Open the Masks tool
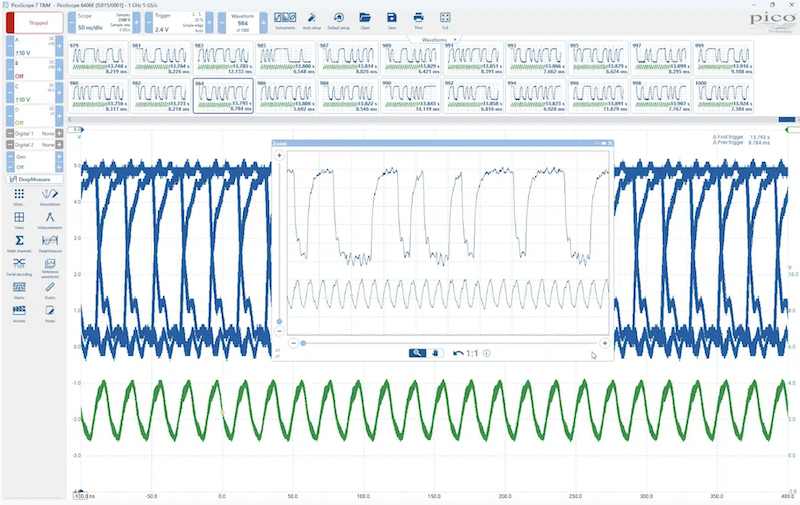Image resolution: width=800 pixels, height=505 pixels. [x=19, y=288]
